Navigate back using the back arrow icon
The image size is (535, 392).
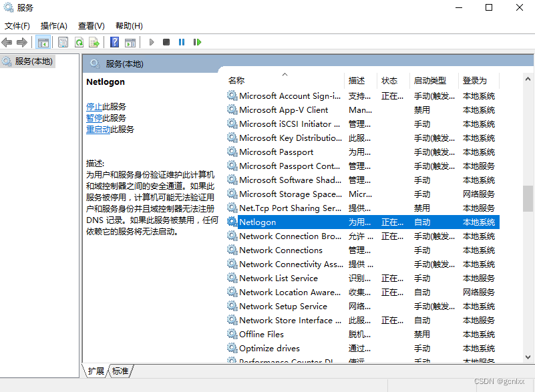point(7,42)
